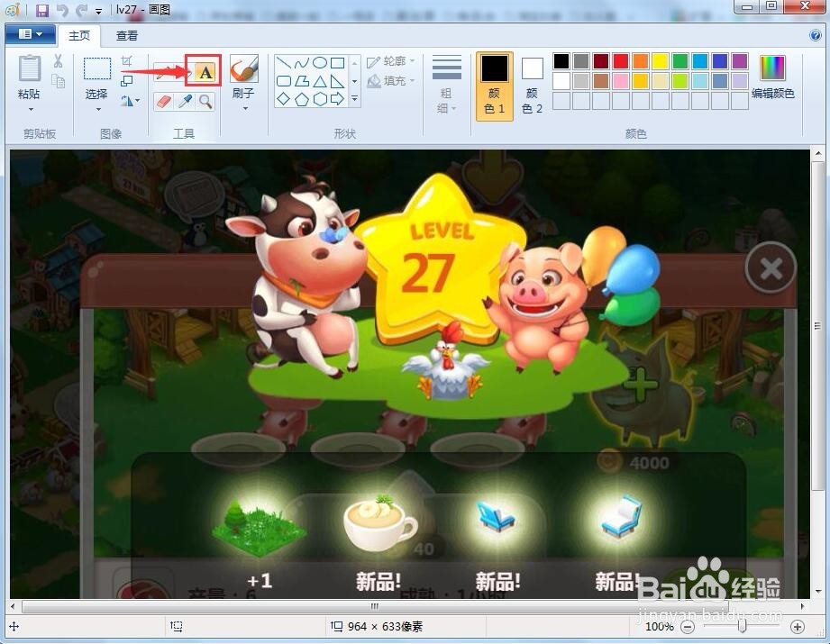Screen dimensions: 830x644
Task: Click the 964 × 633像素 size readout
Action: click(x=386, y=627)
